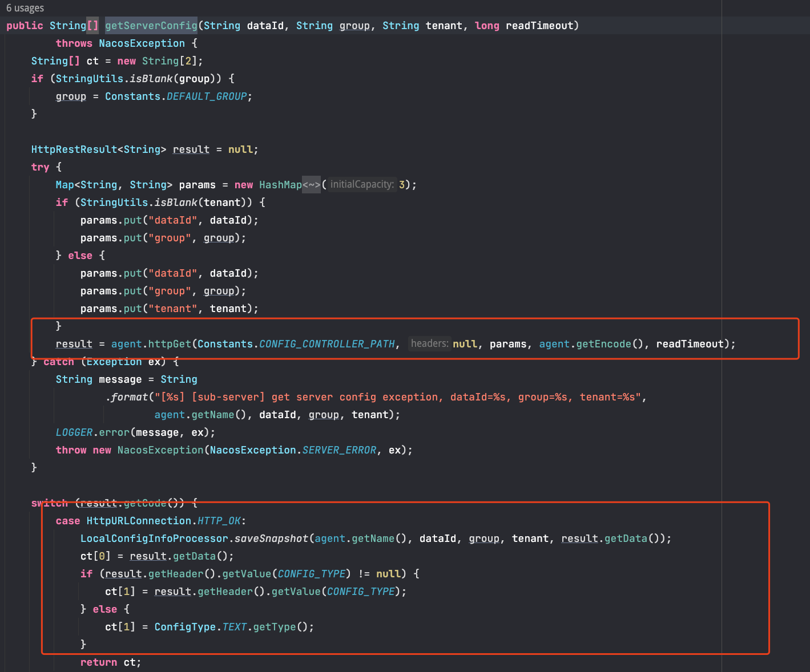Click the error method on LOGGER

pos(114,432)
